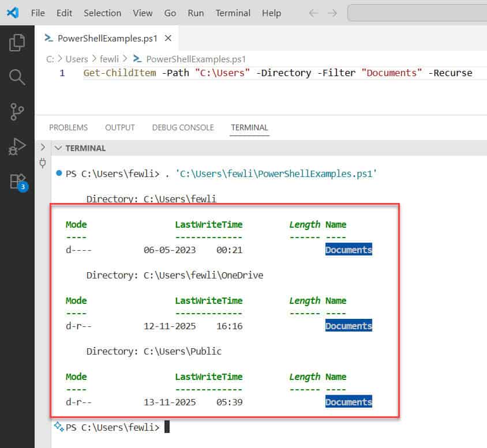Screen dimensions: 487x448
Task: Open the Search view
Action: coord(17,76)
